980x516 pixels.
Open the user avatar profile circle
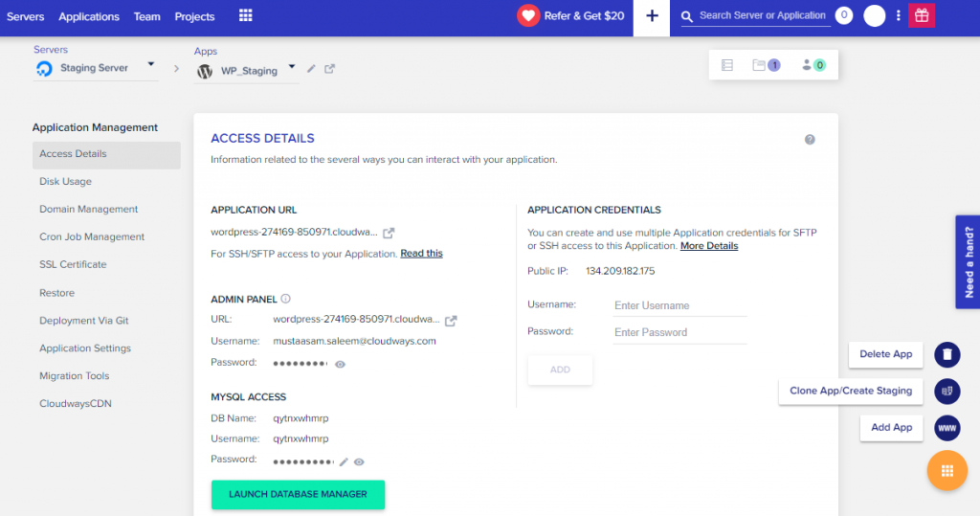(875, 15)
